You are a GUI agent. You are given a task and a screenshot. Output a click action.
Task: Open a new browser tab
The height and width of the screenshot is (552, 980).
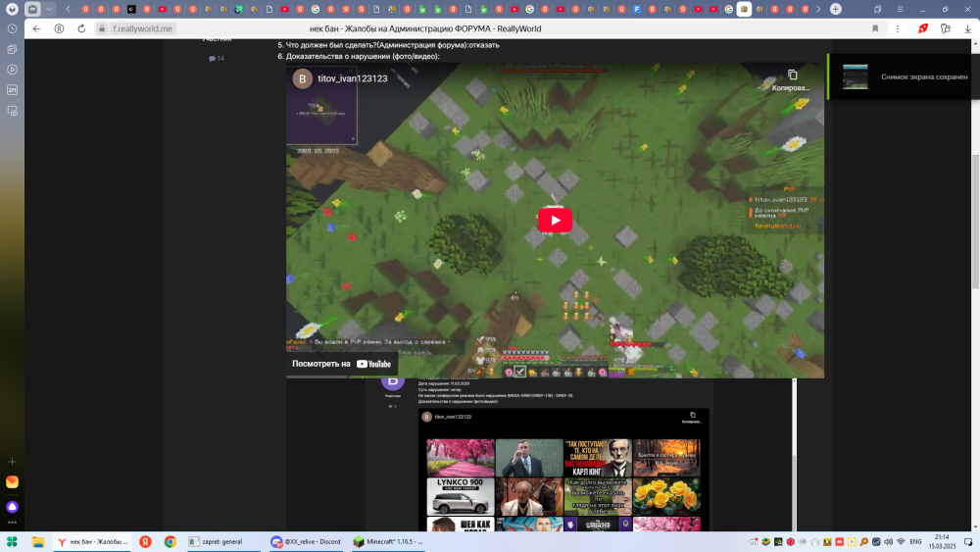(x=836, y=10)
